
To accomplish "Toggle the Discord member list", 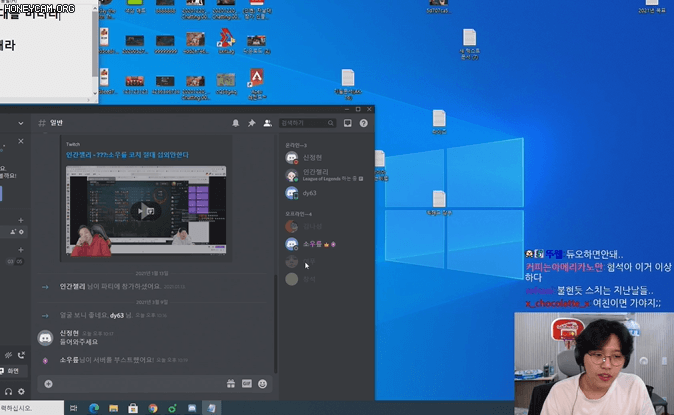I will click(x=267, y=123).
